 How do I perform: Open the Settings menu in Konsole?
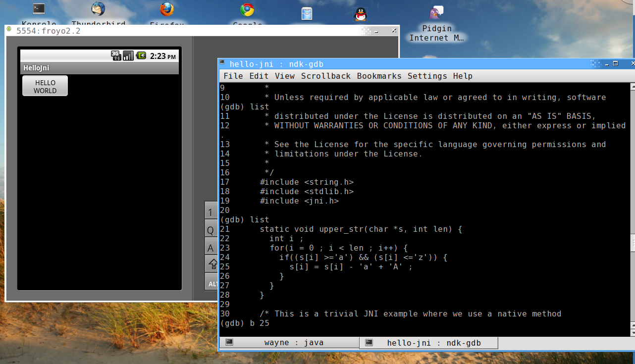click(x=427, y=76)
